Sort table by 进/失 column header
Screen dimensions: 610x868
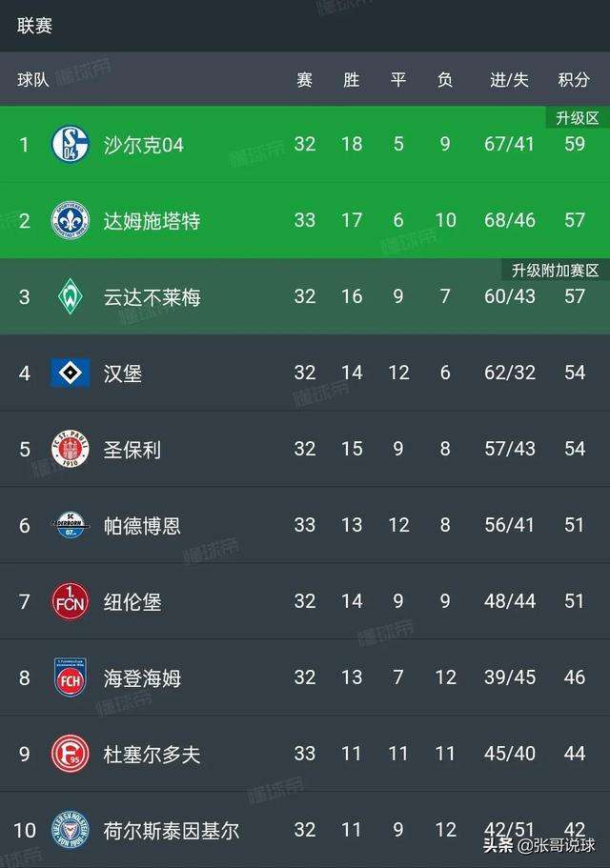pos(509,80)
